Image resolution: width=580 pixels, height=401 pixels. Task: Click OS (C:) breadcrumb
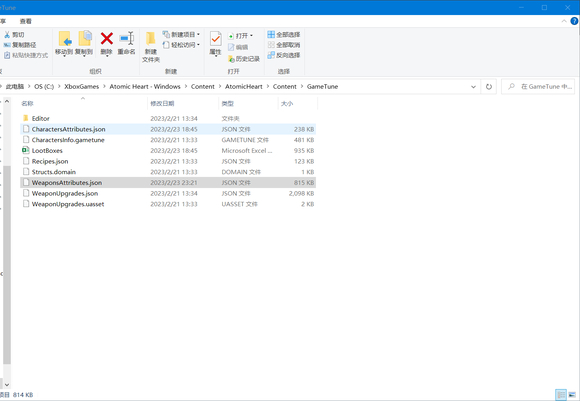pos(44,87)
